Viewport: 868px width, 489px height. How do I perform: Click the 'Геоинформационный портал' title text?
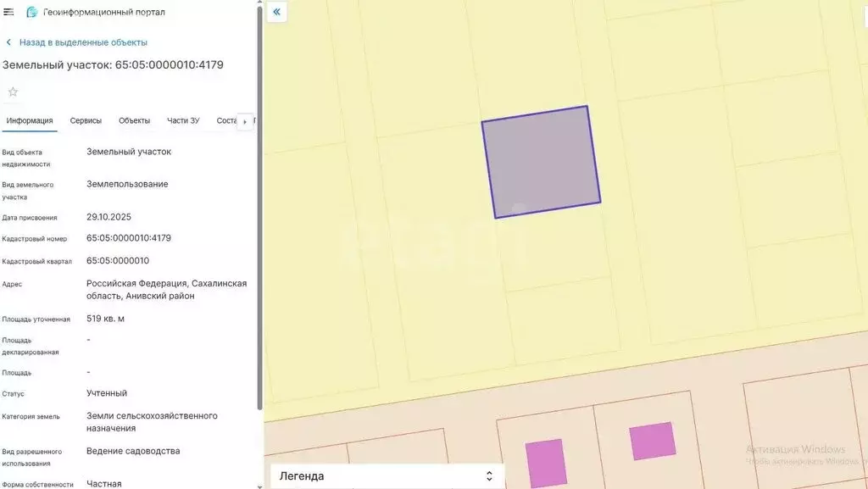[x=104, y=13]
